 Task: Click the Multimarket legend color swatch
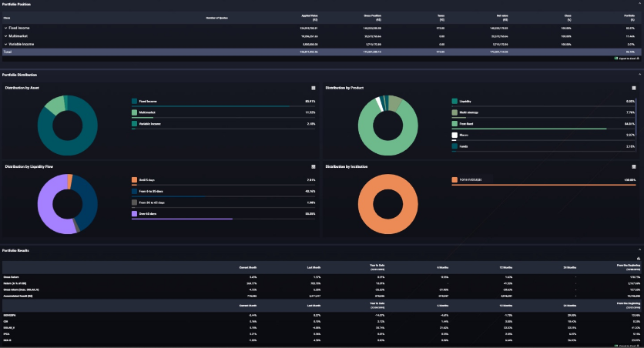[x=134, y=112]
